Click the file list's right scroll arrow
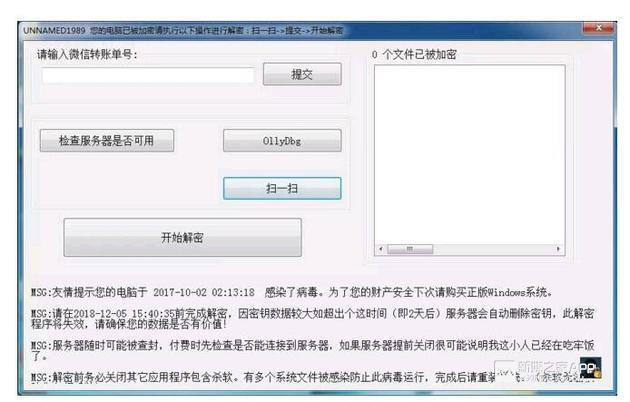 pyautogui.click(x=558, y=249)
